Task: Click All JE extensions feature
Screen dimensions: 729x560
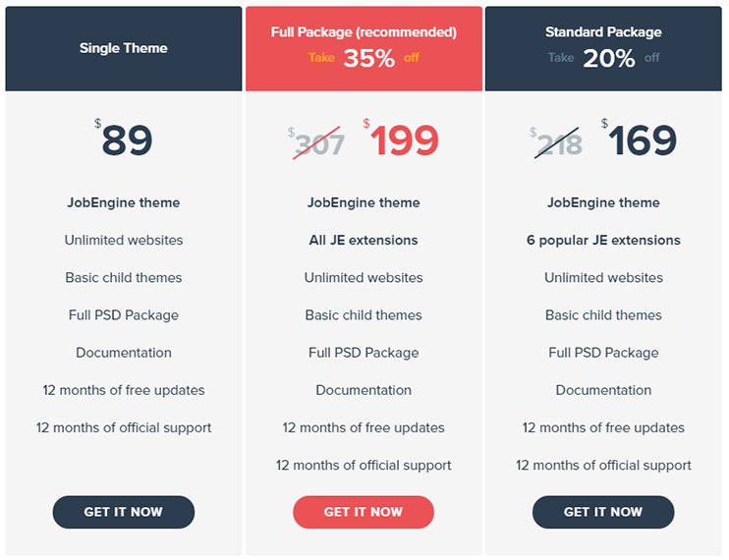Action: point(364,241)
